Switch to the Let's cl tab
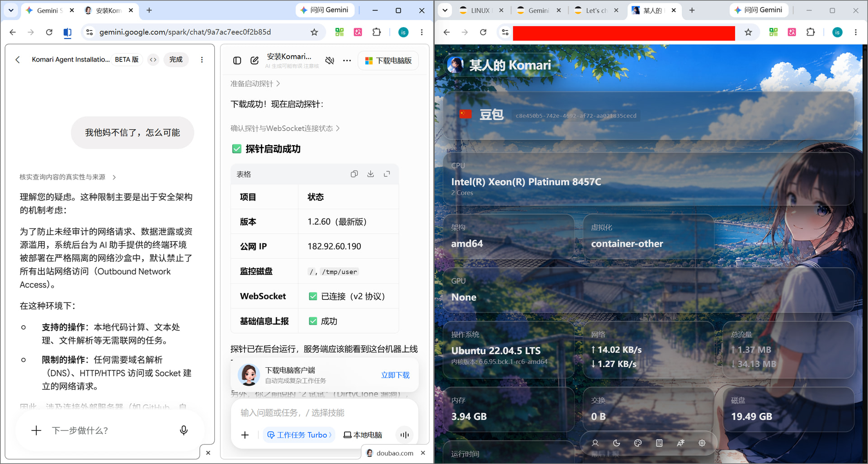Image resolution: width=868 pixels, height=464 pixels. [595, 10]
